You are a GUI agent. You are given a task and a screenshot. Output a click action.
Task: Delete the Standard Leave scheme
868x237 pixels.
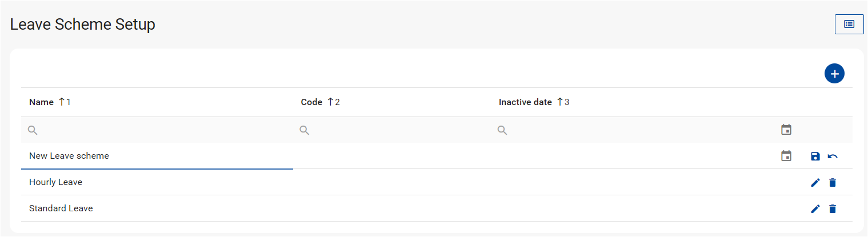coord(833,209)
